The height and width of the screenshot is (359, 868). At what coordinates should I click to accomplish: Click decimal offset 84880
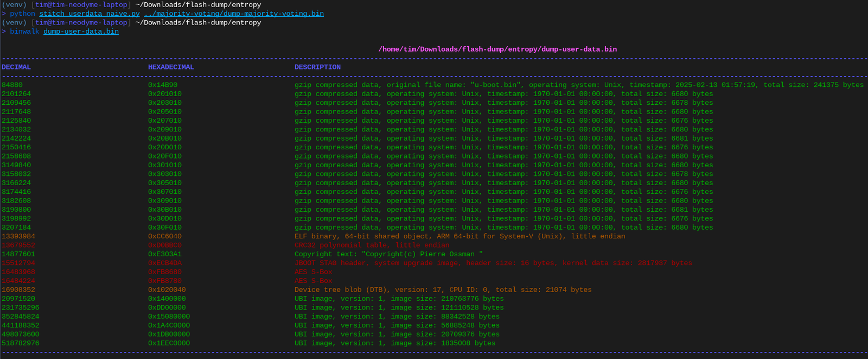tap(12, 85)
